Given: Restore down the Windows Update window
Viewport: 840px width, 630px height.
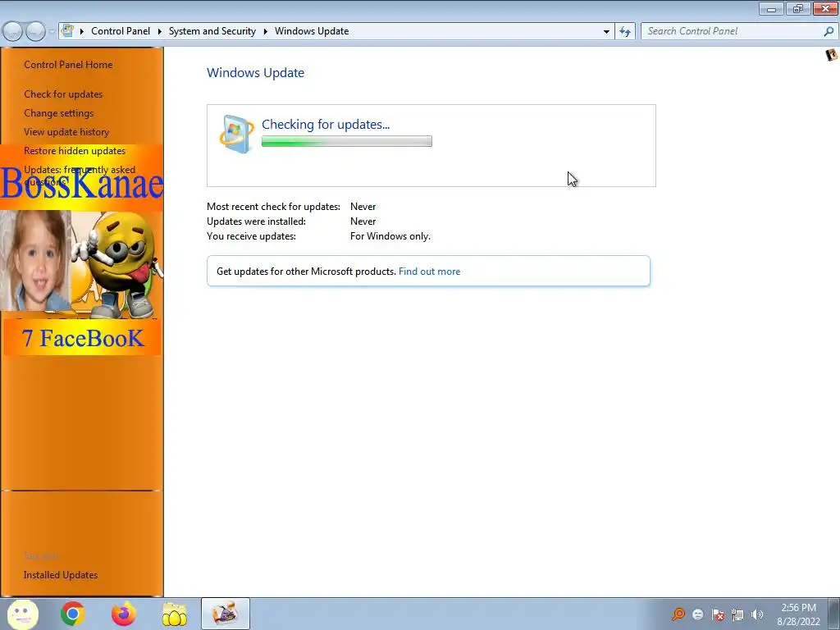Looking at the screenshot, I should tap(798, 8).
